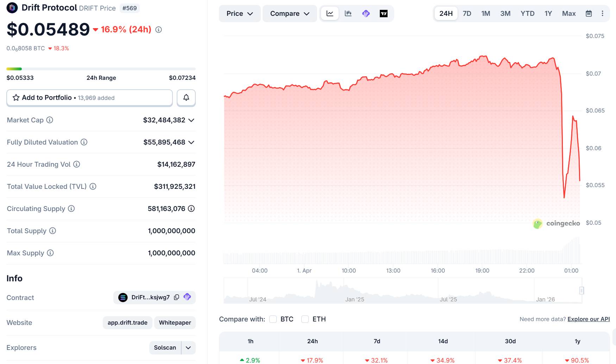Viewport: 616px width, 364px height.
Task: Click the 24h Range progress bar
Action: click(x=101, y=69)
